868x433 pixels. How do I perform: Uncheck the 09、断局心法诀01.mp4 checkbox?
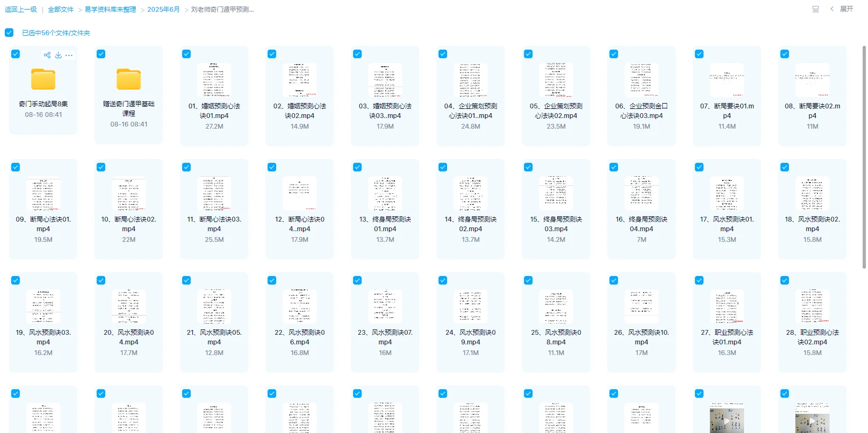coord(15,167)
